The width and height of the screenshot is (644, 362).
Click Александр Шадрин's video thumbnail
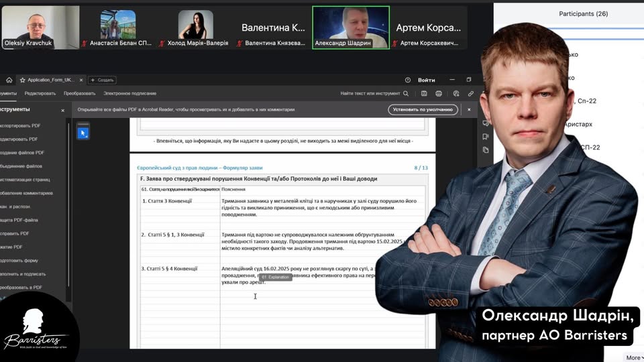pyautogui.click(x=351, y=27)
